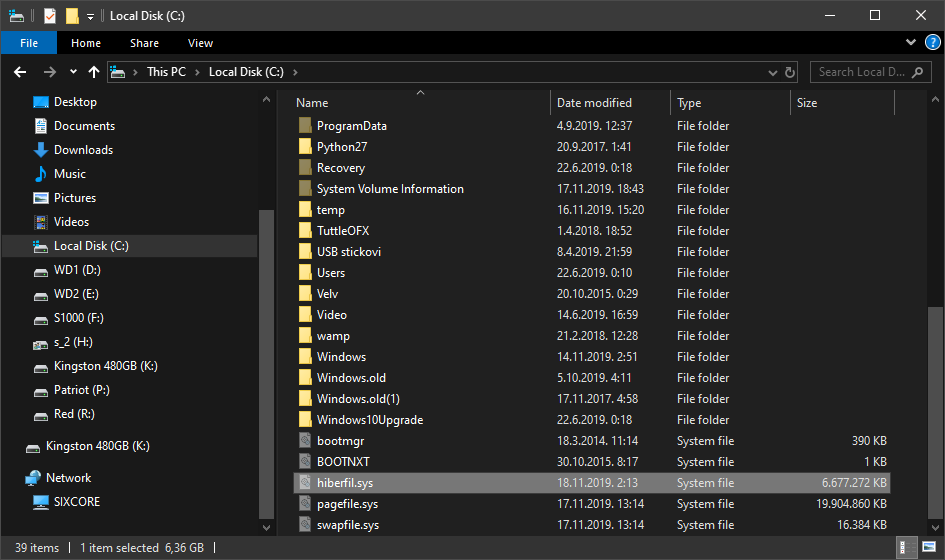The image size is (945, 560).
Task: Click the search magnifier icon
Action: tap(917, 72)
